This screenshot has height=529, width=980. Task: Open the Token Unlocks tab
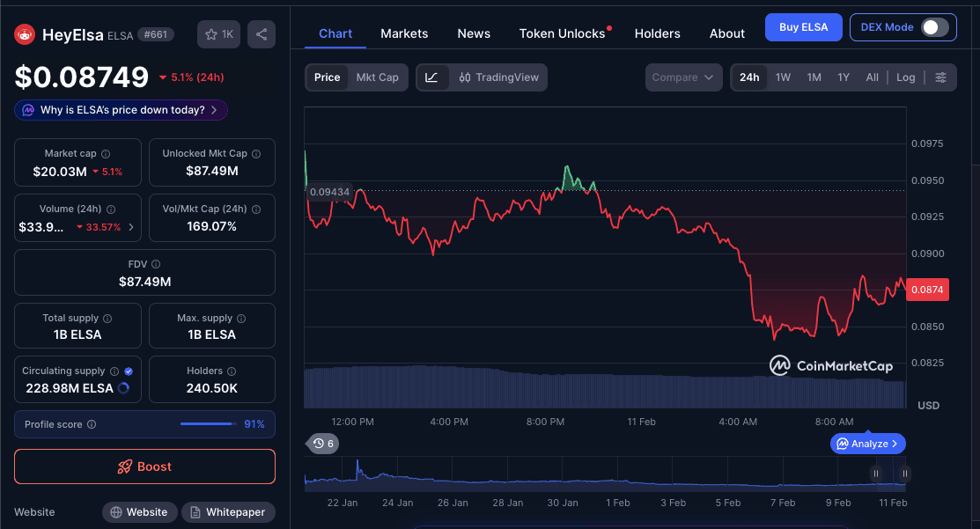562,33
